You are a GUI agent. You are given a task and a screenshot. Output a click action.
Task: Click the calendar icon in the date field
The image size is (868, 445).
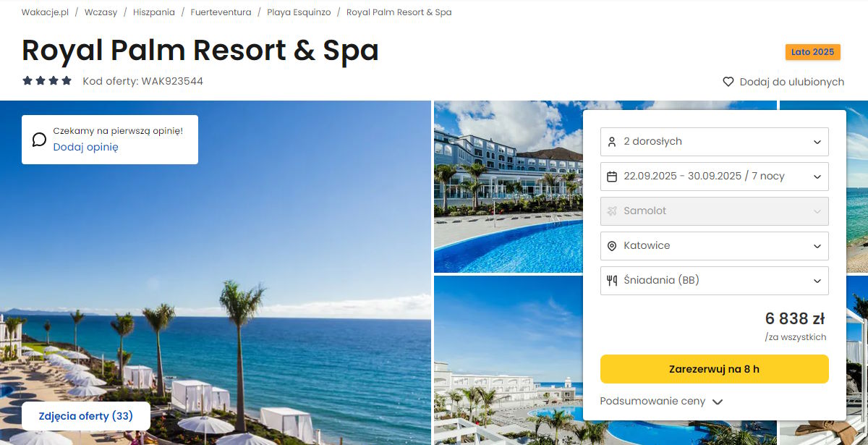[612, 177]
